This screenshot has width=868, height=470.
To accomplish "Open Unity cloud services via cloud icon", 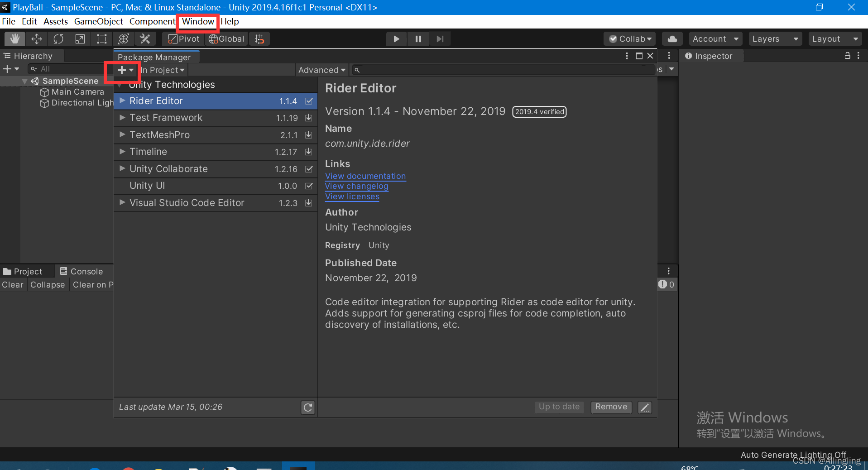I will click(672, 39).
